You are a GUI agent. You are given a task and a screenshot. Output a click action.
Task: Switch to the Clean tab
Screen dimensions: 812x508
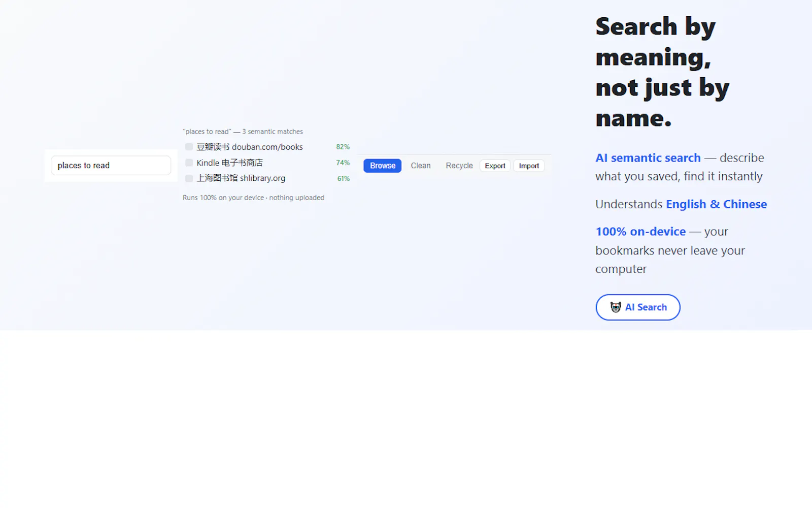(x=421, y=166)
